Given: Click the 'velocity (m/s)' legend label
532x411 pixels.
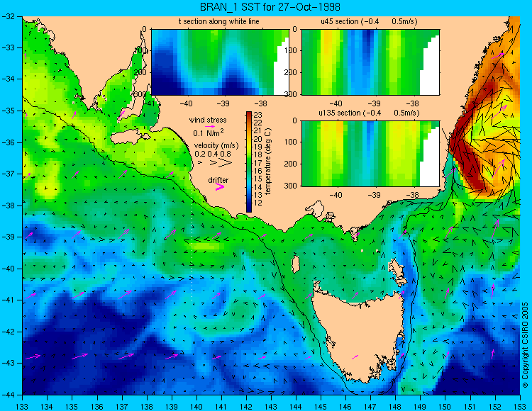Looking at the screenshot, I should tap(216, 146).
